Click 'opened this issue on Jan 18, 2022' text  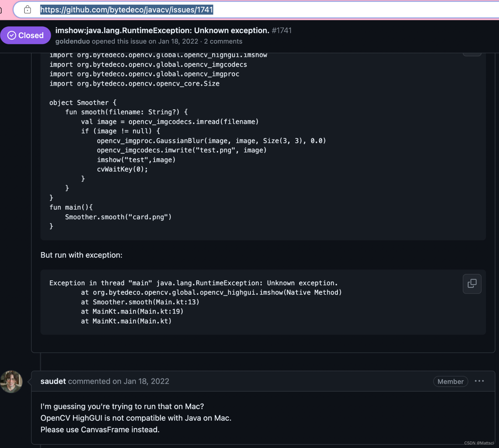pos(145,41)
